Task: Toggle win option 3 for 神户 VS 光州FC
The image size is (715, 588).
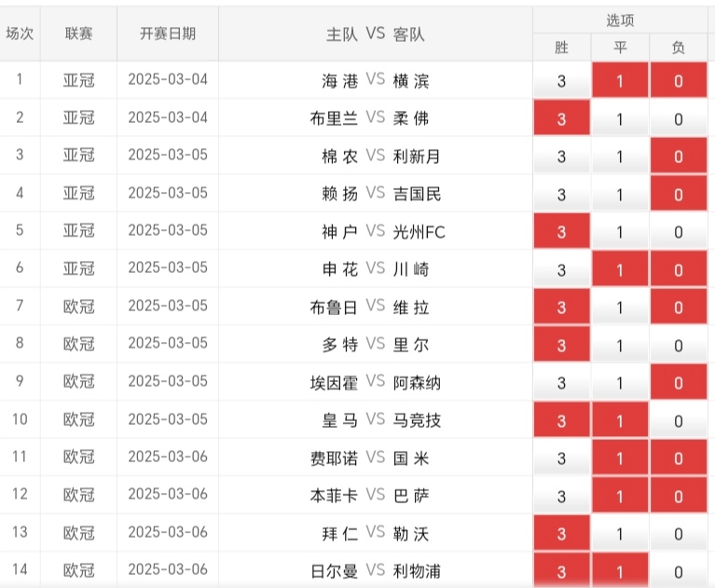Action: 561,232
